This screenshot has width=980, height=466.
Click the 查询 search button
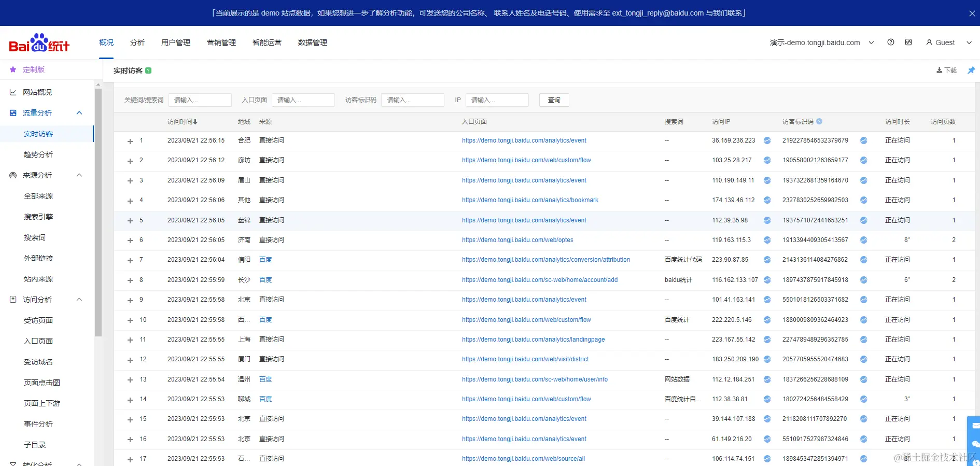click(554, 100)
